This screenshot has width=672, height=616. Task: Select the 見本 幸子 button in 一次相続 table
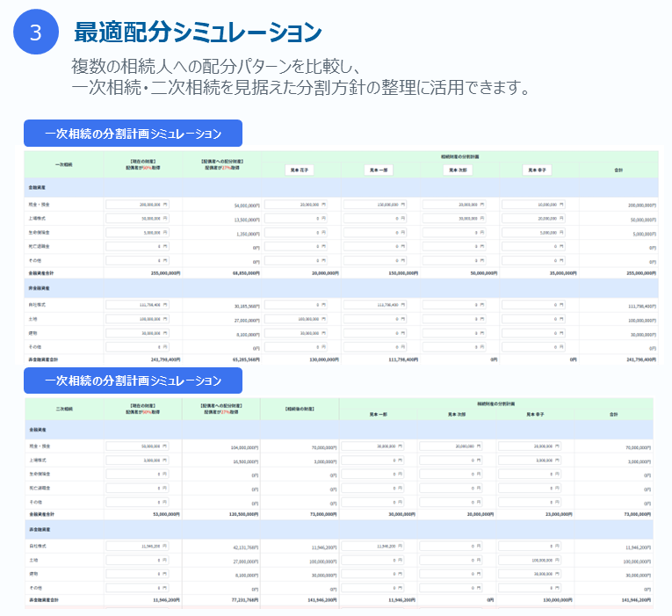pos(537,170)
